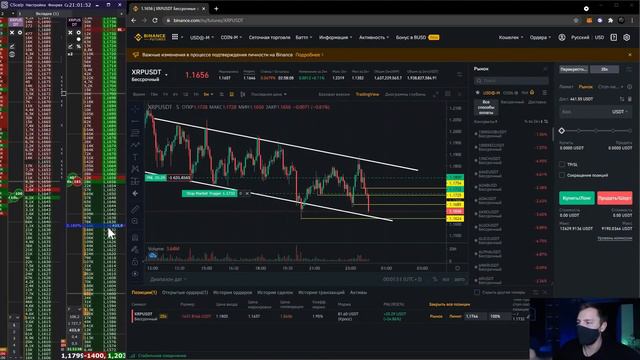The image size is (640, 360).
Task: Select brush drawing tool in chart sidebar
Action: (135, 145)
